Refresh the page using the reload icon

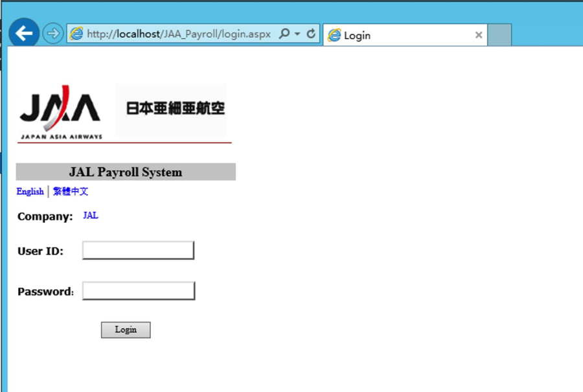[311, 34]
